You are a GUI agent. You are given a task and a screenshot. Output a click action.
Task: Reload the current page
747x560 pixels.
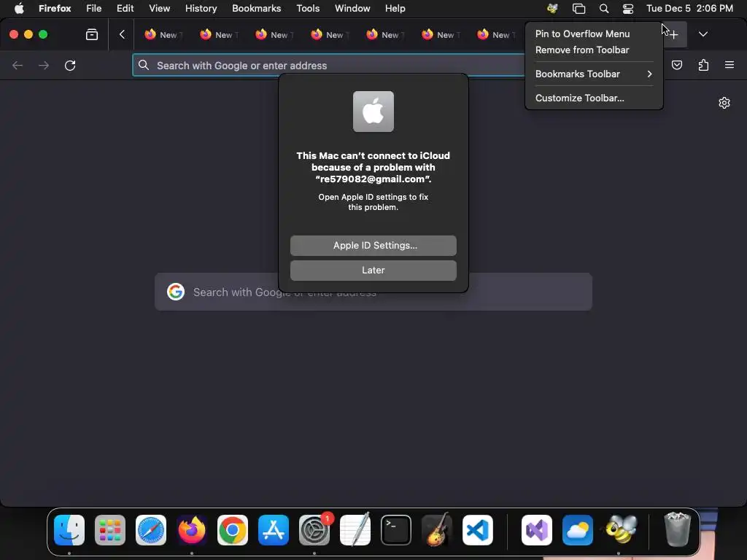click(x=70, y=65)
